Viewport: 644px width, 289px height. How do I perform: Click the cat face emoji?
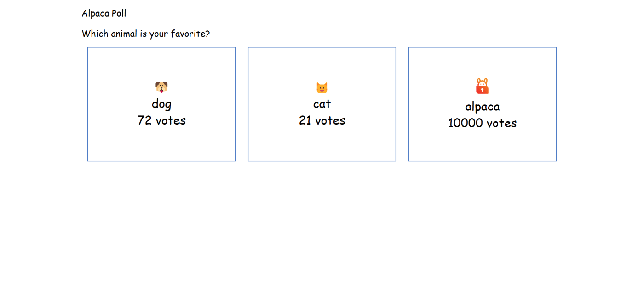coord(322,87)
